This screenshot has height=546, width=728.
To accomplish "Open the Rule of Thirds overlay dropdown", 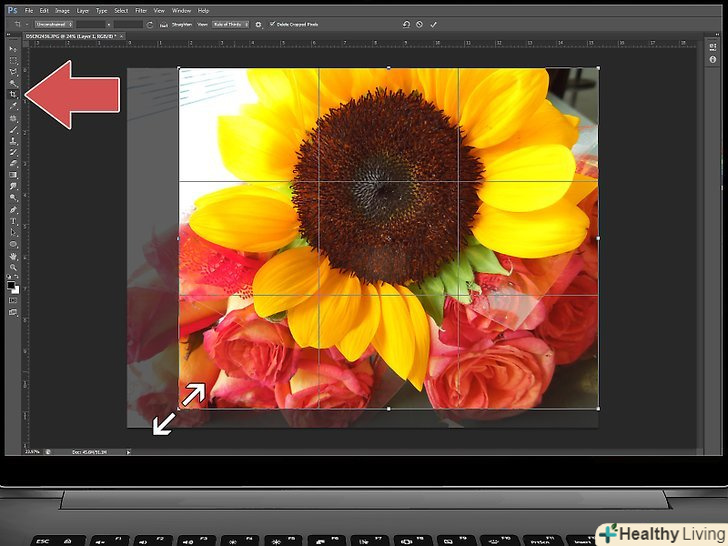I will coord(232,23).
